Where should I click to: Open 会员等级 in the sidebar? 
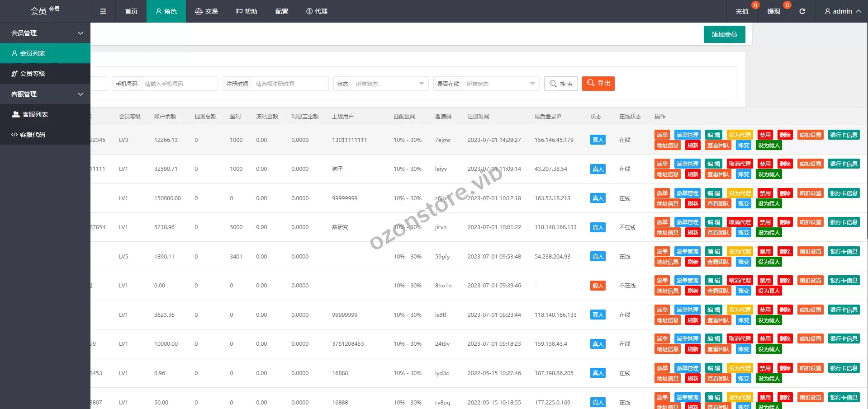pos(33,74)
